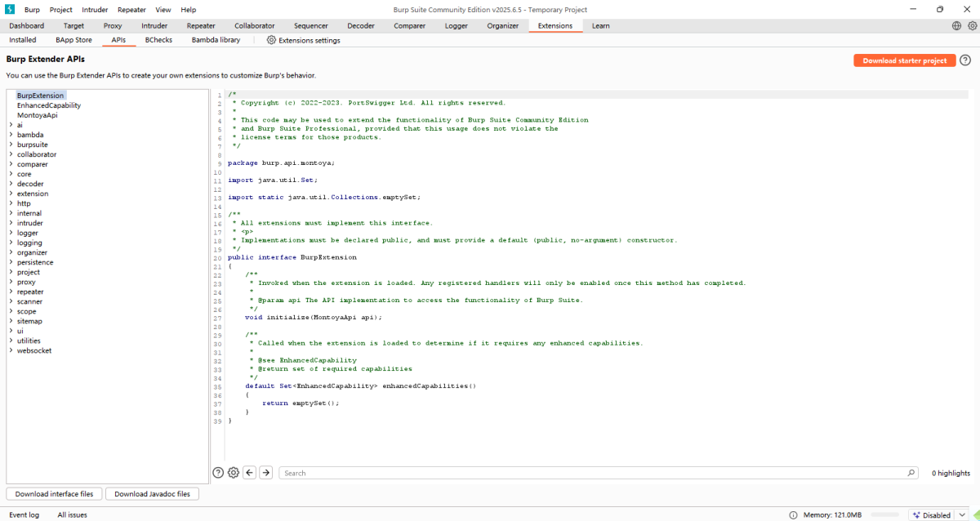Click the Burp Suite logo in the title bar
This screenshot has width=980, height=521.
pos(9,9)
